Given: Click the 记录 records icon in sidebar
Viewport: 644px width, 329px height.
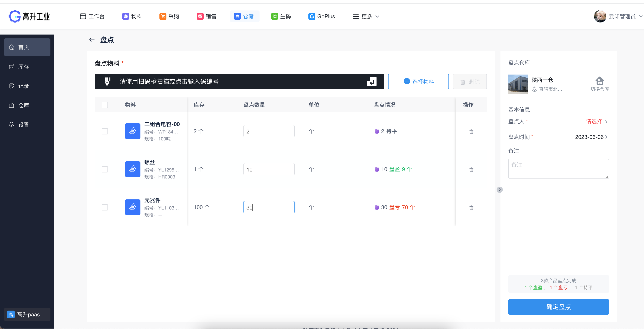Looking at the screenshot, I should [x=11, y=86].
